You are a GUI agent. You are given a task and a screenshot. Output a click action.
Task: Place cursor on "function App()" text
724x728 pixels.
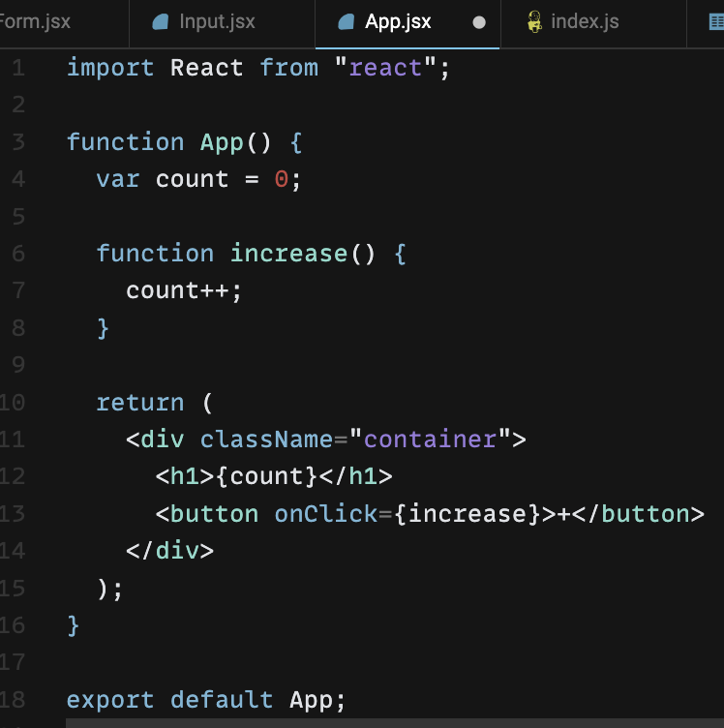tap(169, 142)
